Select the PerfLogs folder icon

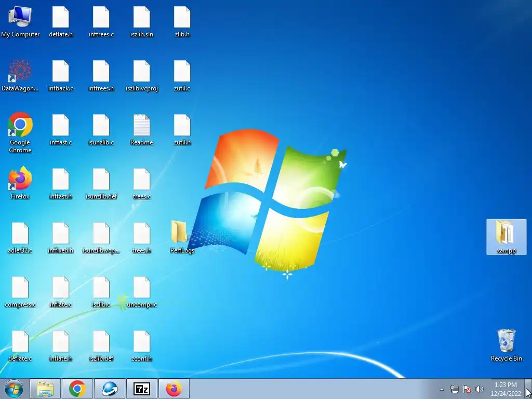[182, 237]
